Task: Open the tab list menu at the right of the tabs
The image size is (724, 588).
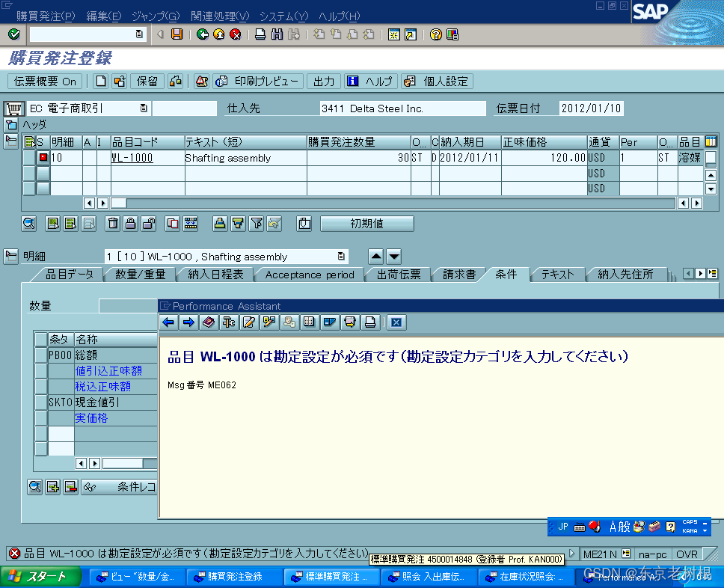Action: pyautogui.click(x=713, y=274)
